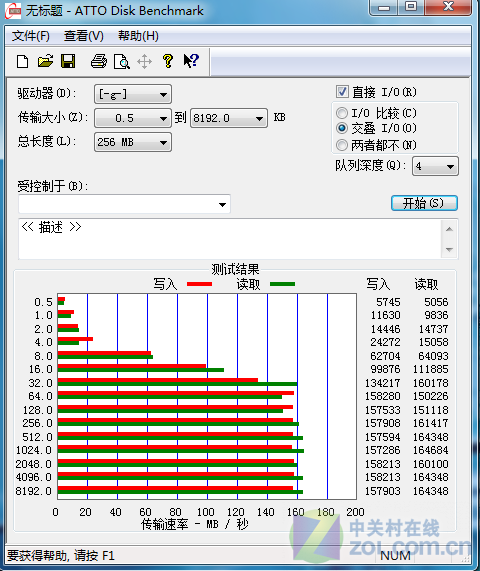Image resolution: width=480 pixels, height=571 pixels.
Task: Open the 8192.0 maximum transfer size dropdown
Action: pos(229,118)
